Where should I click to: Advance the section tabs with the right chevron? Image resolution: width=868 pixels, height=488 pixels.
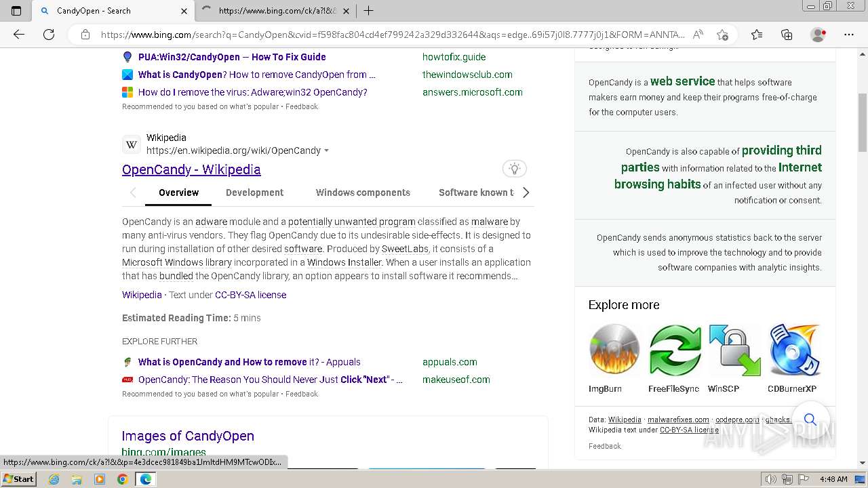tap(526, 192)
